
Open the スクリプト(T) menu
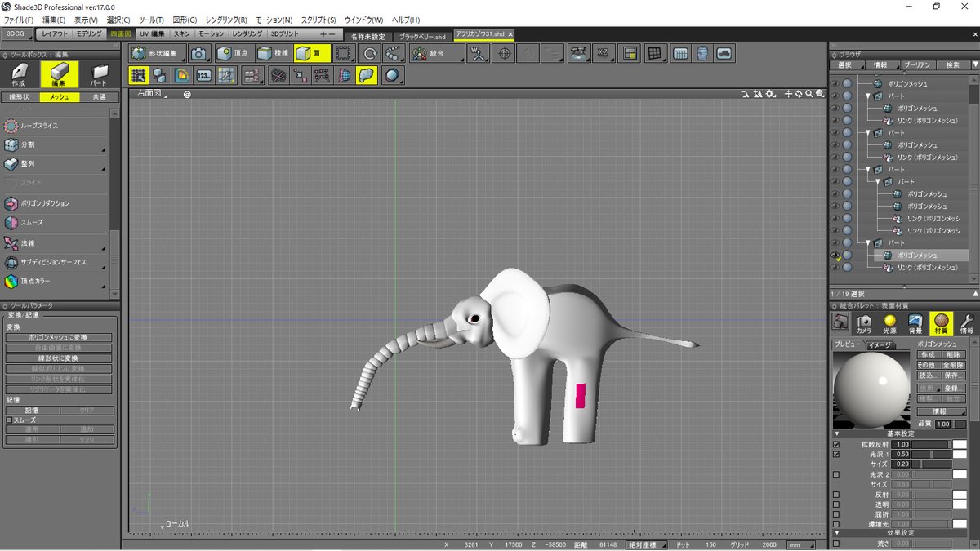[x=320, y=19]
